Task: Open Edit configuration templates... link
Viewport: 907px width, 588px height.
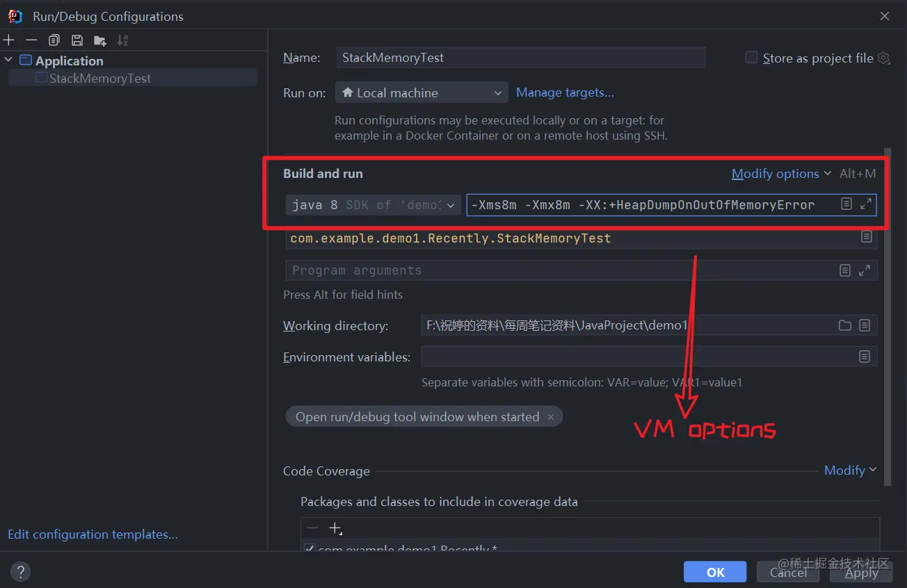Action: (x=93, y=534)
